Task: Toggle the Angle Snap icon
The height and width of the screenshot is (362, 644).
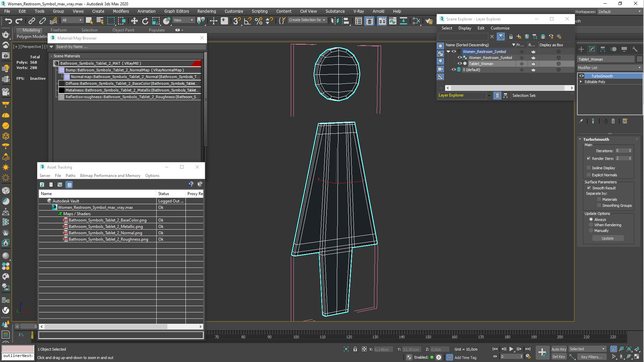Action: pos(248,21)
